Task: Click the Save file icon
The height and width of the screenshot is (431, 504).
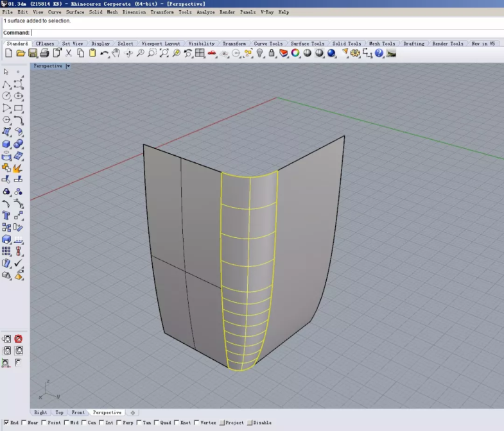Action: (x=32, y=53)
